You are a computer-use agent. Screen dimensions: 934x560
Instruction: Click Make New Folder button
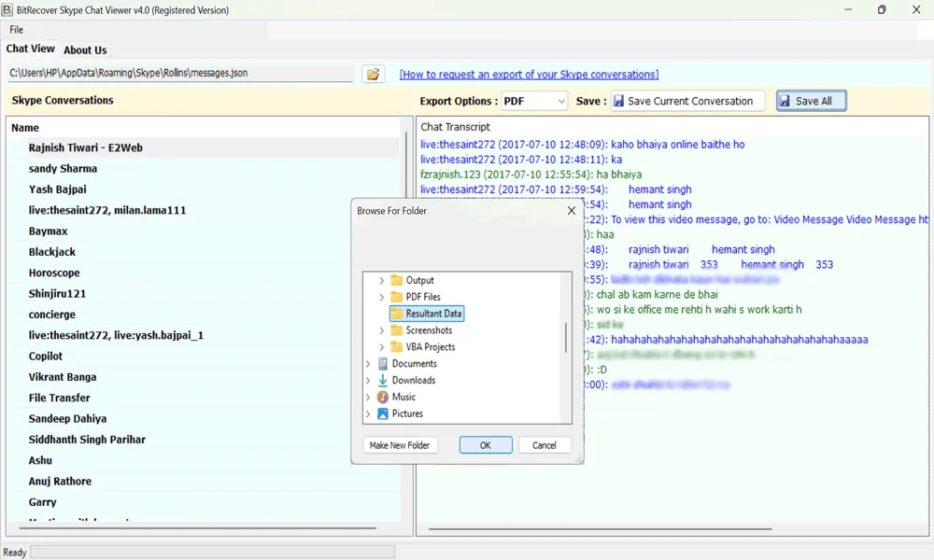coord(400,445)
